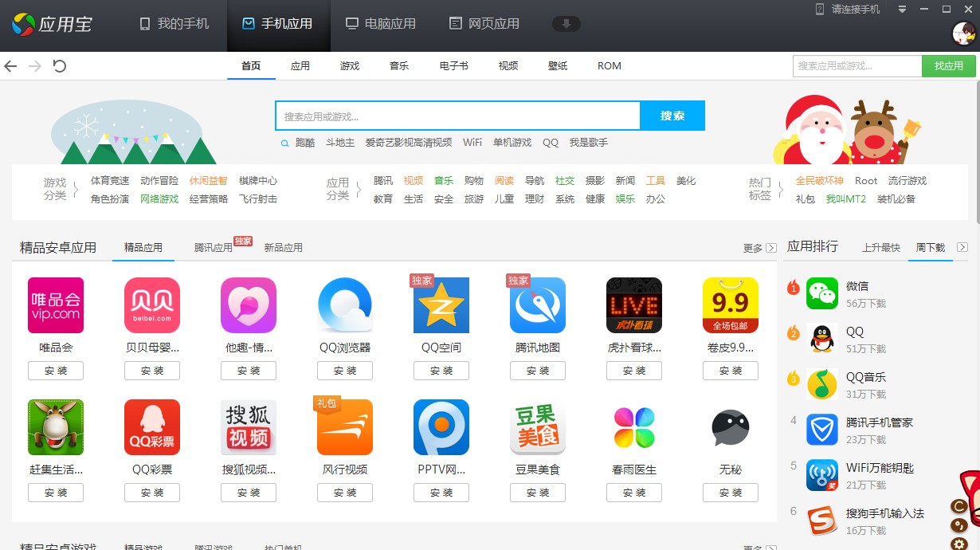980x550 pixels.
Task: Click the 我叫MT2 hot tag link
Action: [846, 199]
